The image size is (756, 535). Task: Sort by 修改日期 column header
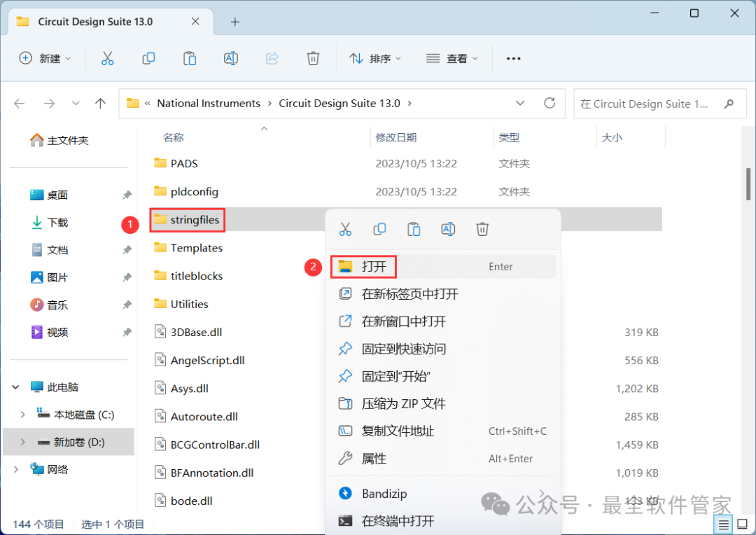[x=395, y=137]
